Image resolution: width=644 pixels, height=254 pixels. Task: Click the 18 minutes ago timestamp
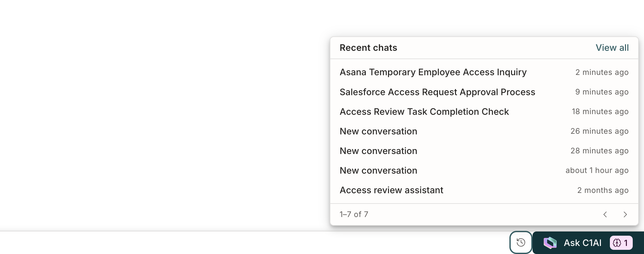pyautogui.click(x=600, y=112)
